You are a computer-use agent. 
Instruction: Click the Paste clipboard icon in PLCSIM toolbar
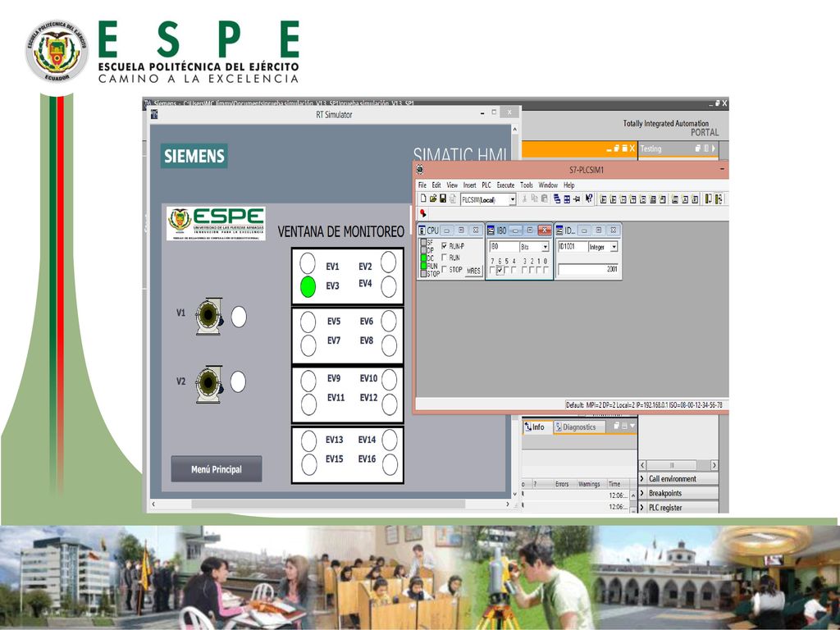pyautogui.click(x=545, y=199)
